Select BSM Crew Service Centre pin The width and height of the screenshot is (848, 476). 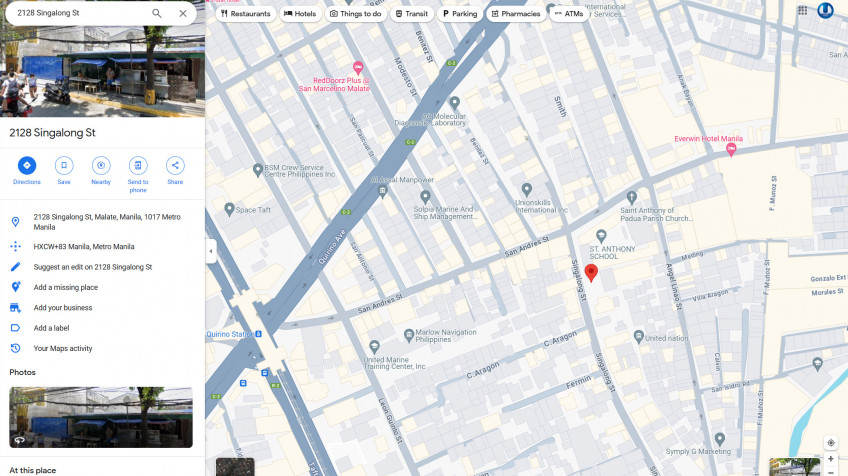(258, 170)
